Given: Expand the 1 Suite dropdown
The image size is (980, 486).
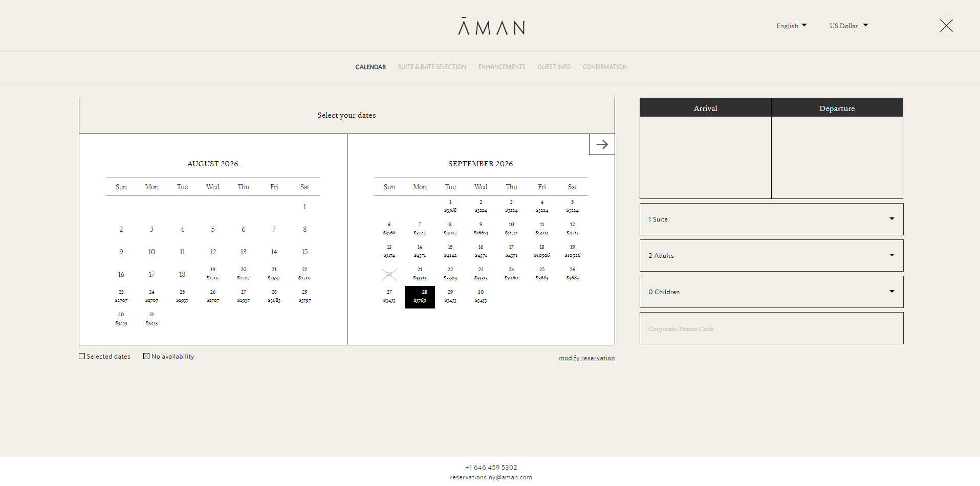Looking at the screenshot, I should [771, 219].
